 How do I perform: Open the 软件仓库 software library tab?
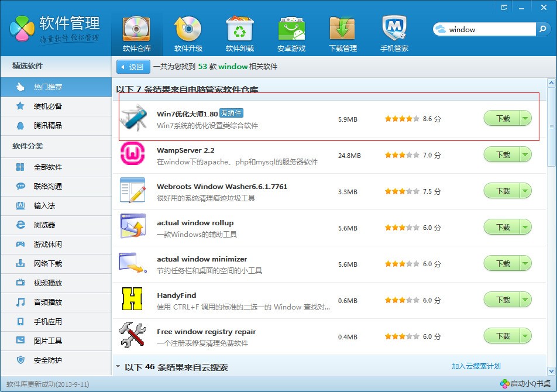click(137, 34)
